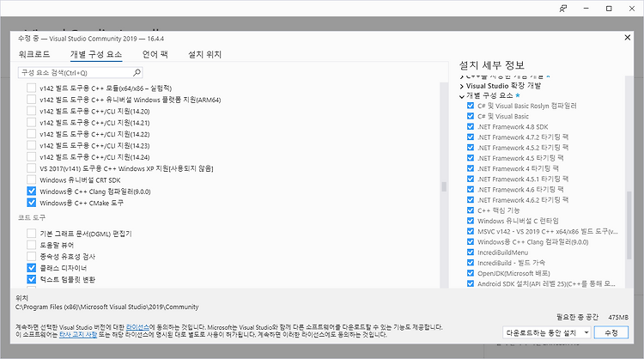Check v142 C++/CLI 지원(14.20) checkbox
The image size is (644, 359).
[31, 111]
